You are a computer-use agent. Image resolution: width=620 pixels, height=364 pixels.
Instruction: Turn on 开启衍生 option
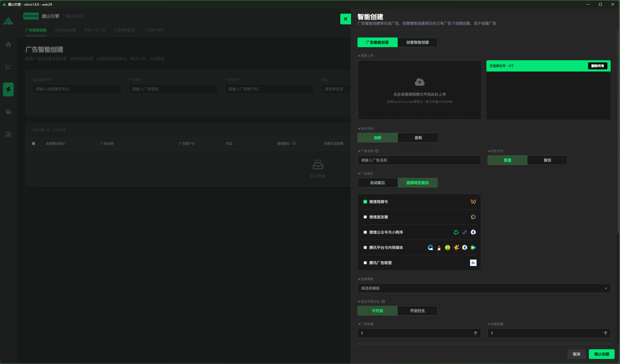point(417,311)
